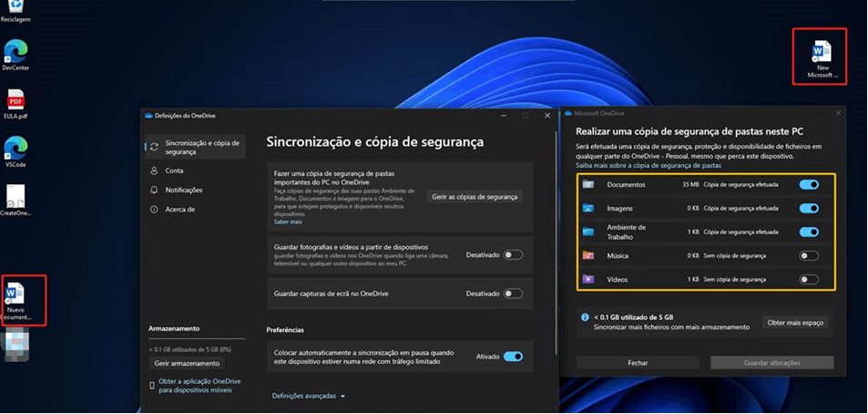868x414 pixels.
Task: Click the Documentos folder icon
Action: 588,184
